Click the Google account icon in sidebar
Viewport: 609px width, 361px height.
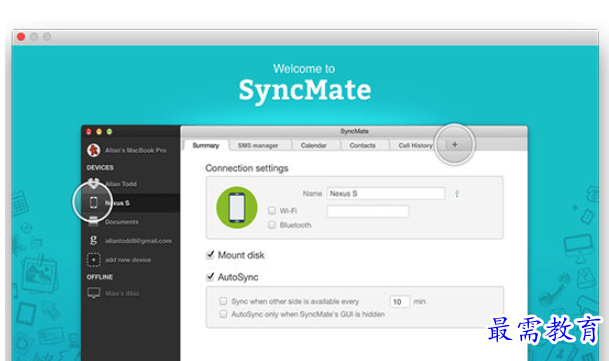pos(93,240)
